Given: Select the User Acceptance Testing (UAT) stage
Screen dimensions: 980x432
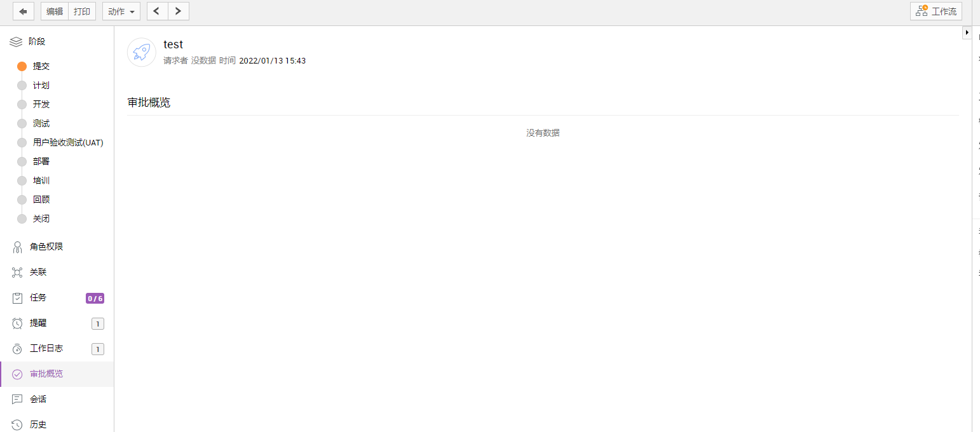Looking at the screenshot, I should tap(67, 142).
